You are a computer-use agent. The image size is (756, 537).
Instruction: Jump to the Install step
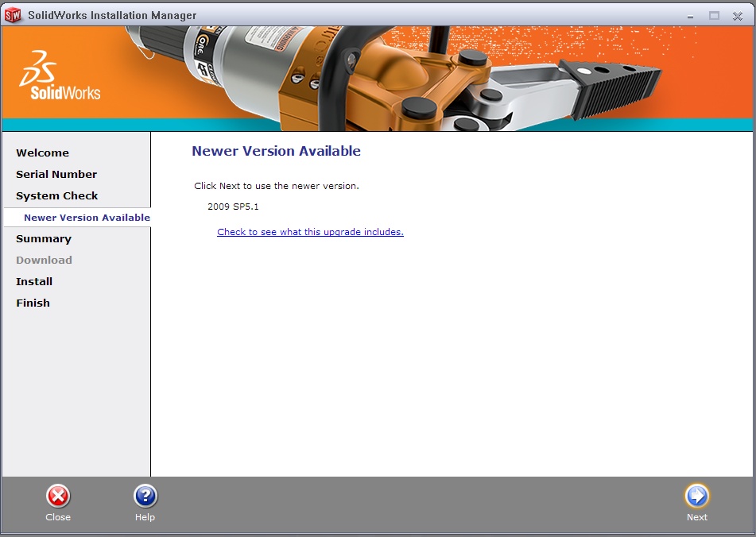pos(34,281)
